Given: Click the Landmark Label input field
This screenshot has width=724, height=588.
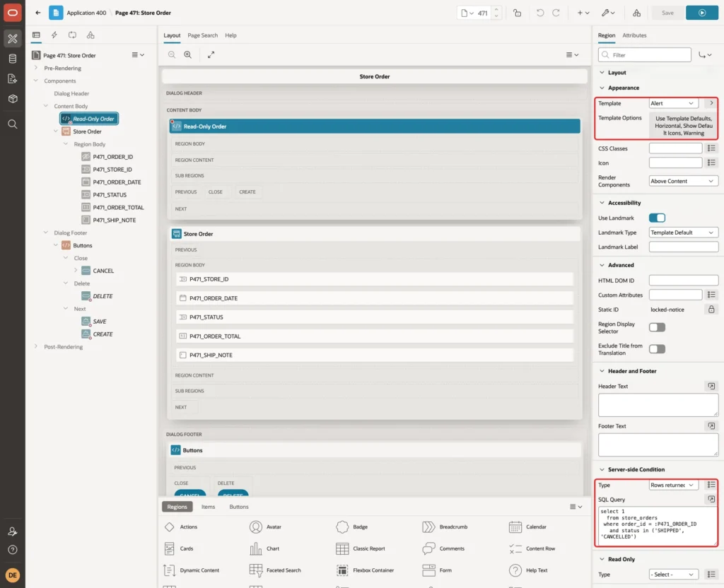Looking at the screenshot, I should point(684,247).
